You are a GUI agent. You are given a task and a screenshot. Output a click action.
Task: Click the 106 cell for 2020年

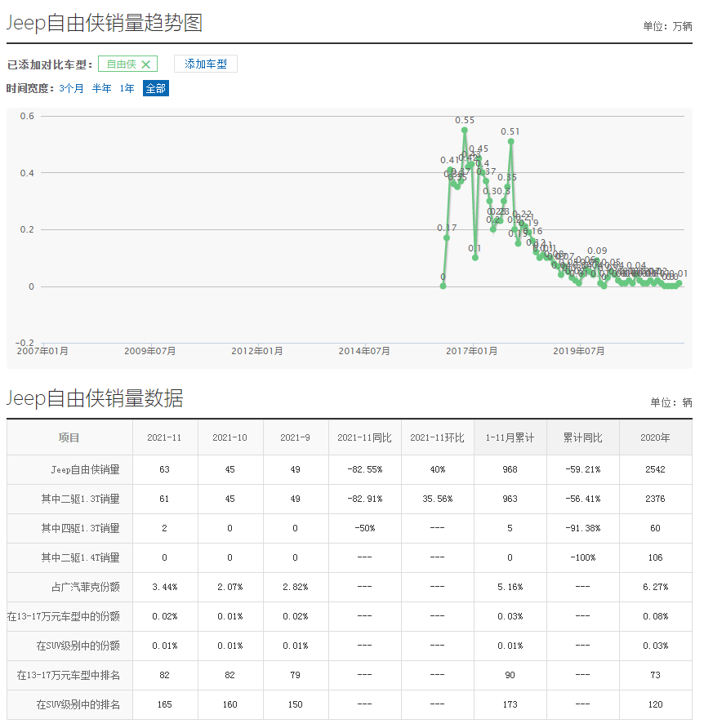pos(655,557)
